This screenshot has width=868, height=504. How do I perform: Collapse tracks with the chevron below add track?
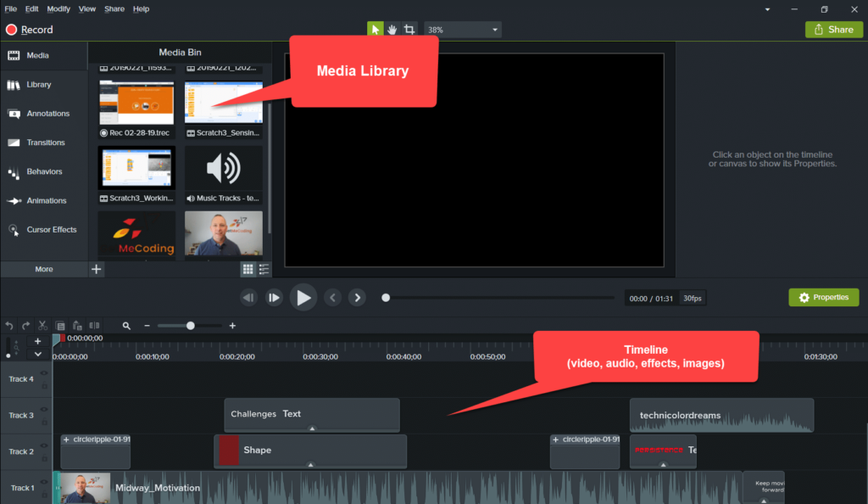point(37,355)
